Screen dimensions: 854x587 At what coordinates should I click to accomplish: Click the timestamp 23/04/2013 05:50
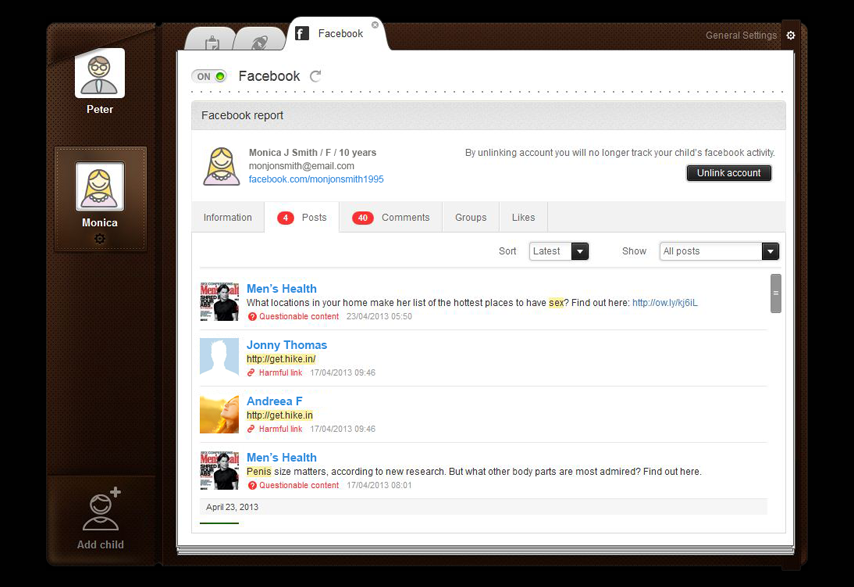(x=379, y=316)
